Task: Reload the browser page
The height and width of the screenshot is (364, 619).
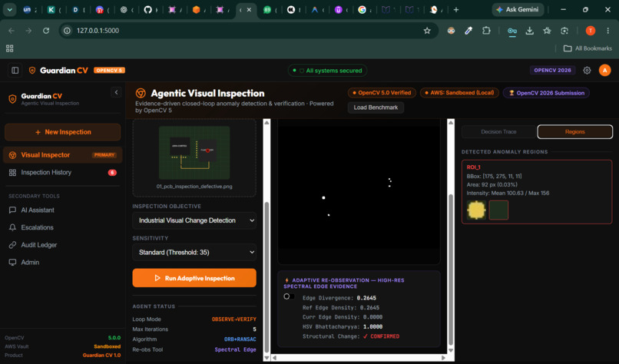Action: pyautogui.click(x=46, y=31)
